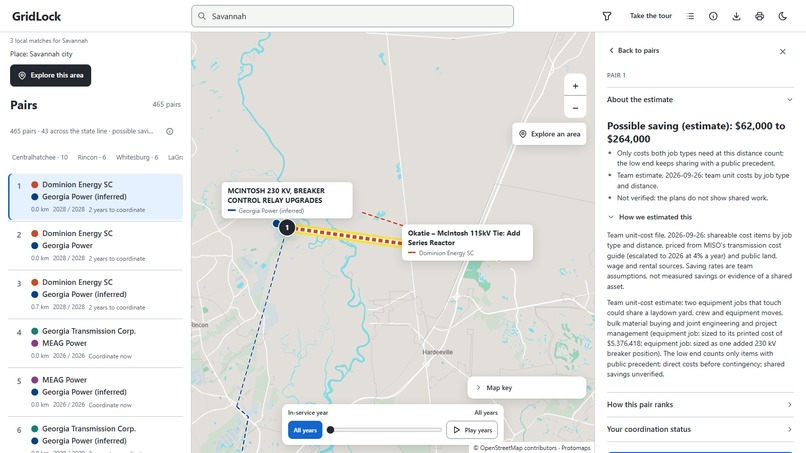Click the Hardeeville map label
This screenshot has height=453, width=806.
click(437, 352)
